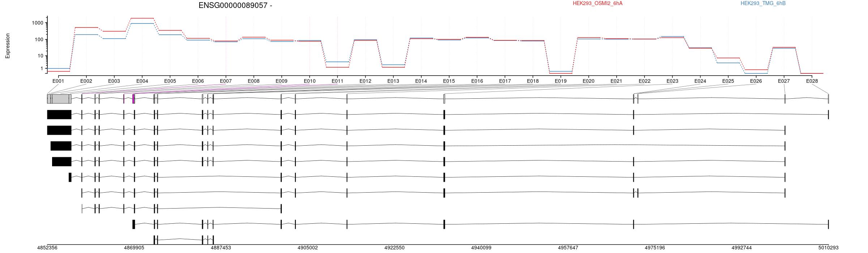
Task: Click exon label E012
Action: [x=365, y=81]
